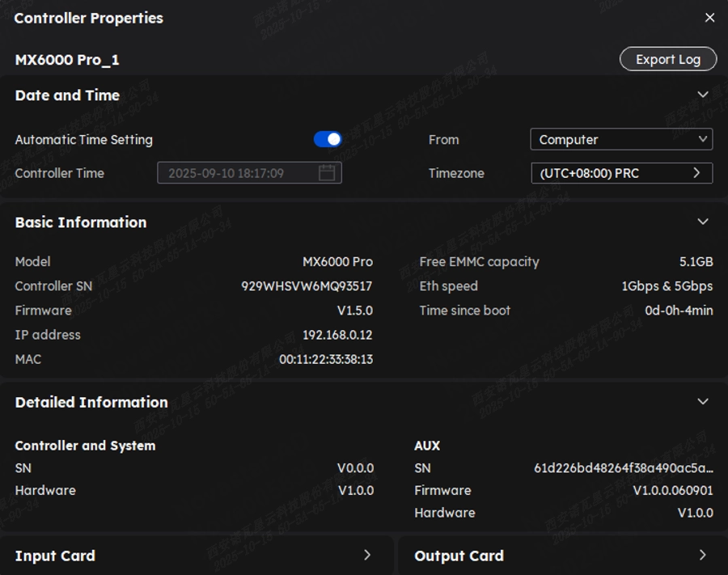
Task: Click the arrow icon beside Output Card
Action: (702, 555)
